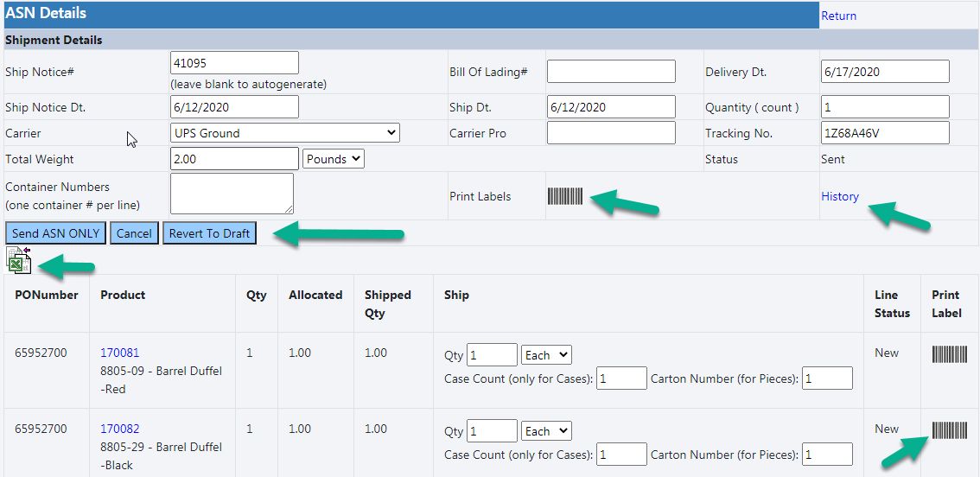Open the Each unit dropdown for product 170081
This screenshot has height=477, width=980.
point(546,355)
